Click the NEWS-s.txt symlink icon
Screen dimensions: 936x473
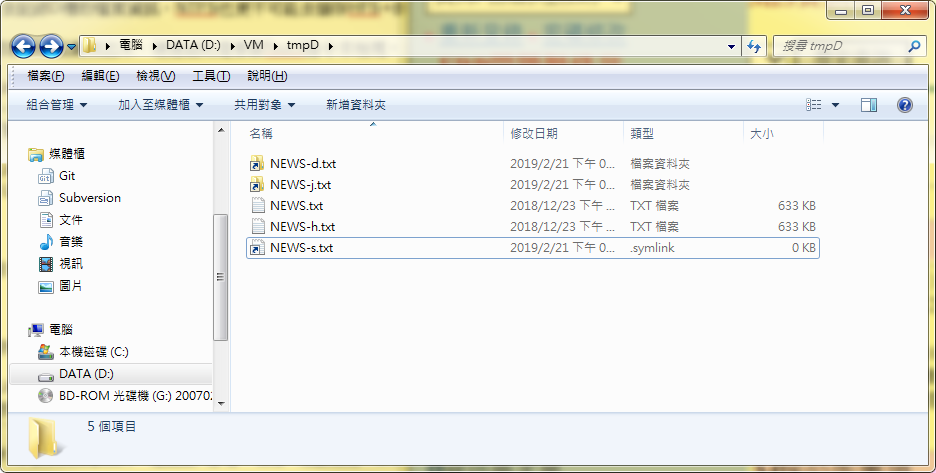click(257, 248)
